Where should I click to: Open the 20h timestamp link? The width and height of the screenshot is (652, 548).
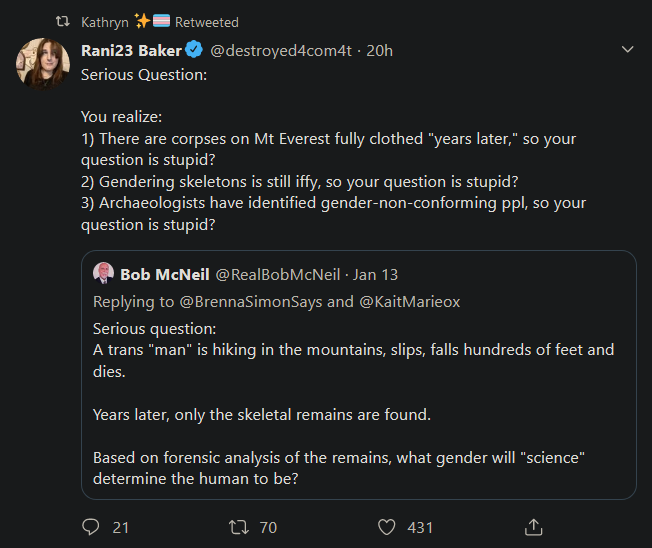tap(379, 51)
